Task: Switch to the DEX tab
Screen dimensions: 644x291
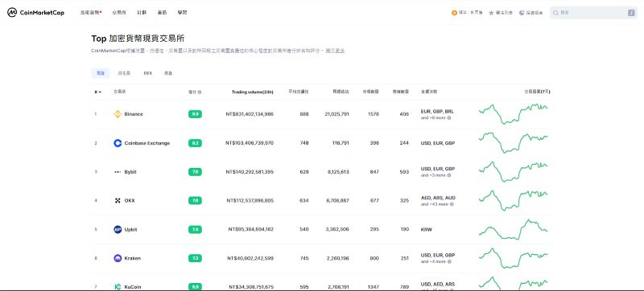Action: tap(148, 73)
